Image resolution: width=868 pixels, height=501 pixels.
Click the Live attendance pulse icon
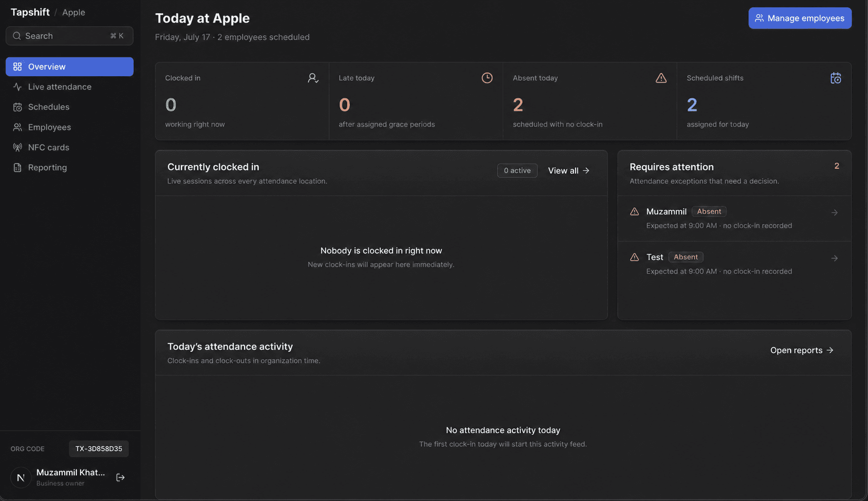point(17,87)
